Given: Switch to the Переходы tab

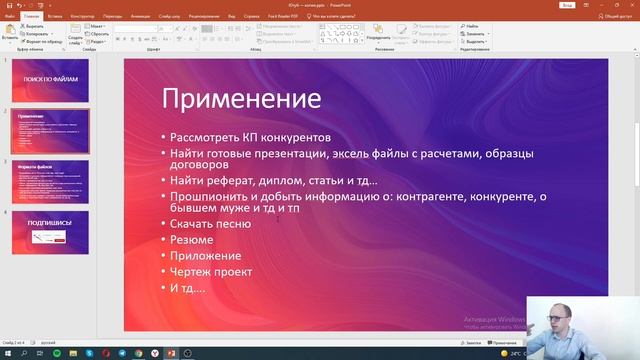Looking at the screenshot, I should click(112, 16).
